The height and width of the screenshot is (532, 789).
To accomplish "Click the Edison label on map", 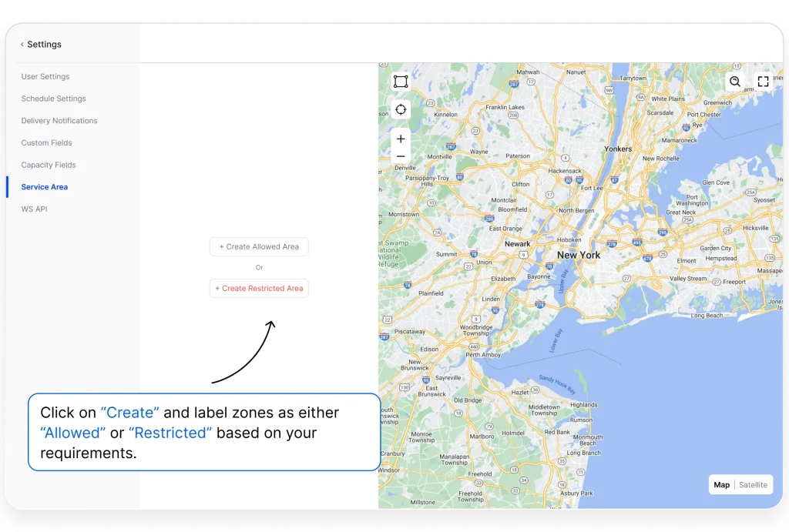I will 429,349.
